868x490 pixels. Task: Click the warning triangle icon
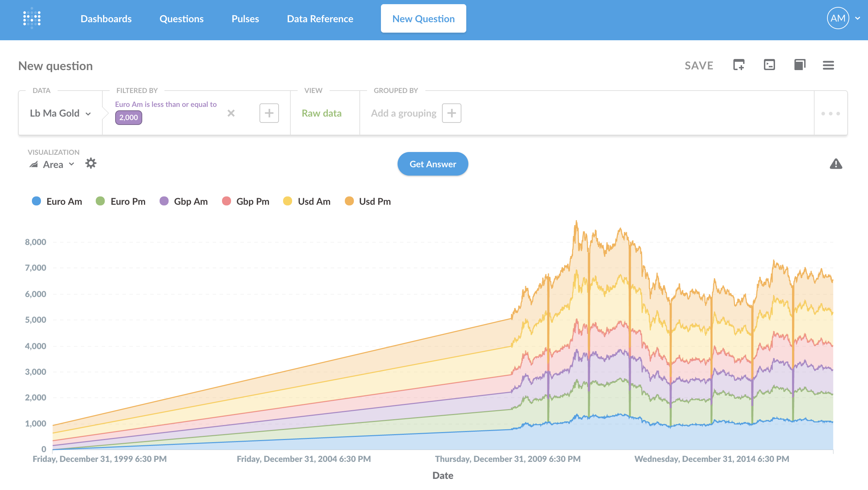tap(836, 164)
